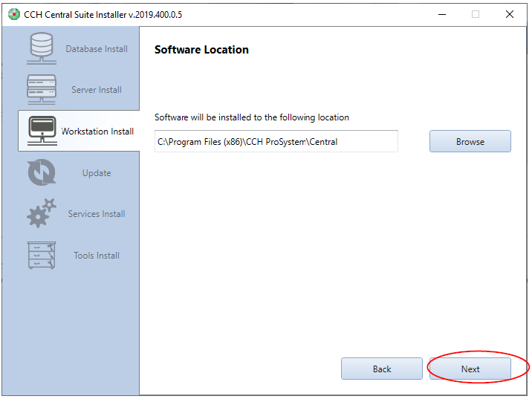Click the Tools Install cabinet icon

(x=42, y=255)
